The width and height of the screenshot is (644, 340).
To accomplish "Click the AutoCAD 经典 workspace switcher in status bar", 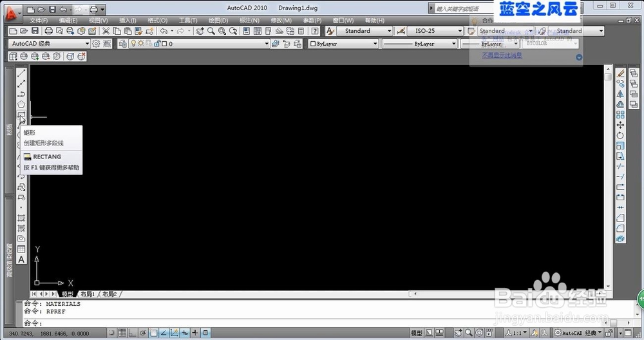I will [578, 333].
